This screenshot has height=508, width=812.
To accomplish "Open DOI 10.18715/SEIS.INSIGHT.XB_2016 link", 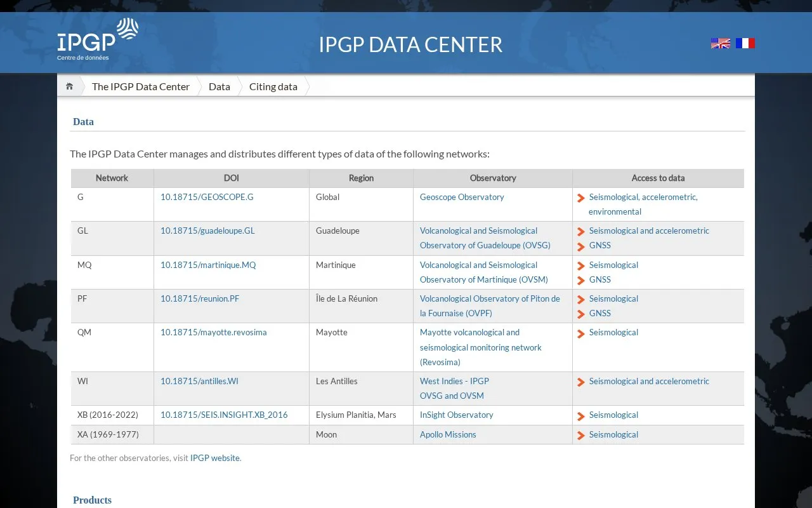I will click(x=224, y=415).
